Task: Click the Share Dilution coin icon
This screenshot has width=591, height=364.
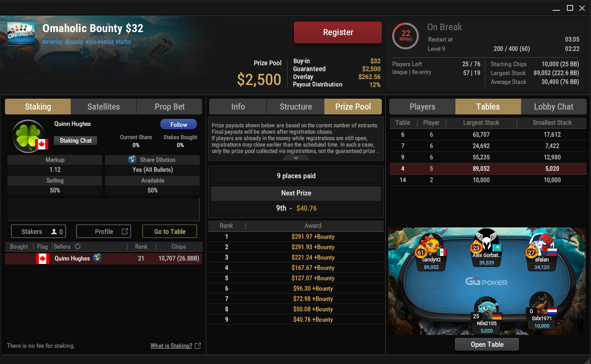Action: (x=132, y=159)
